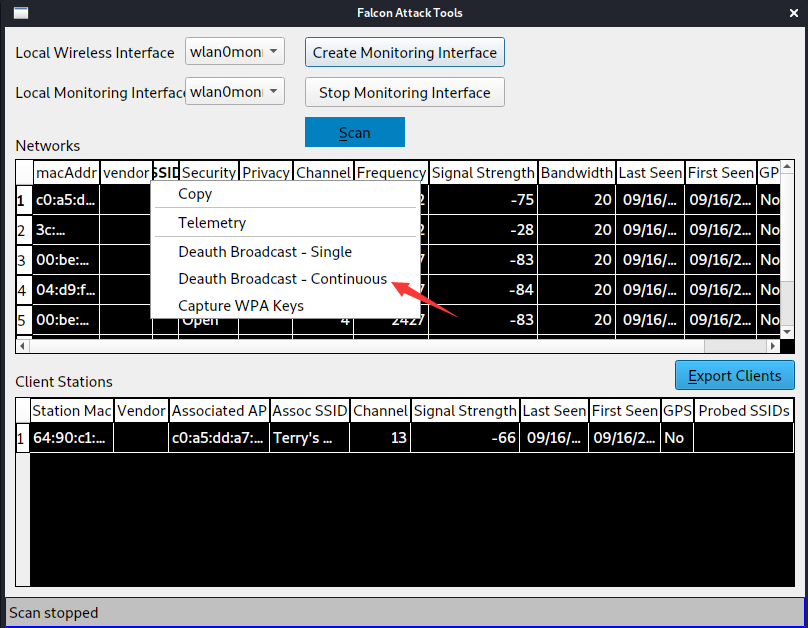The height and width of the screenshot is (628, 808).
Task: Click Create Monitoring Interface button
Action: click(x=405, y=52)
